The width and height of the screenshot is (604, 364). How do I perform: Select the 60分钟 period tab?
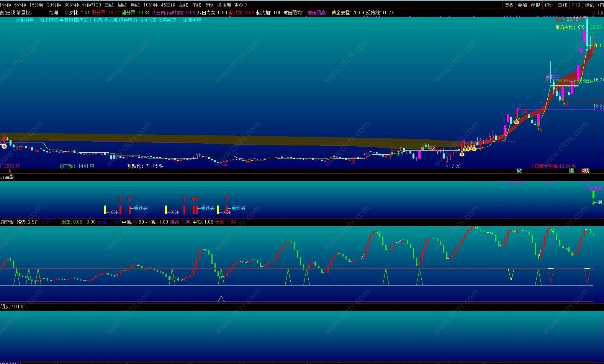[x=71, y=5]
